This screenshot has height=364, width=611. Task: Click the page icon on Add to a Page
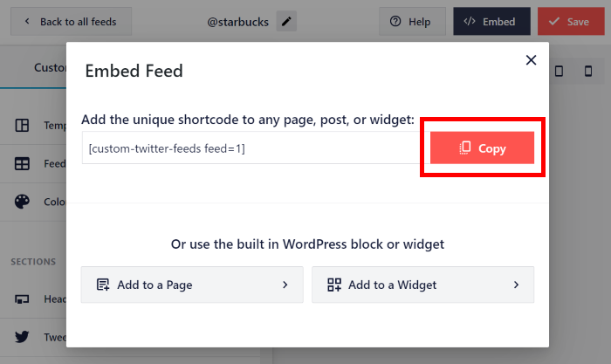pos(103,285)
